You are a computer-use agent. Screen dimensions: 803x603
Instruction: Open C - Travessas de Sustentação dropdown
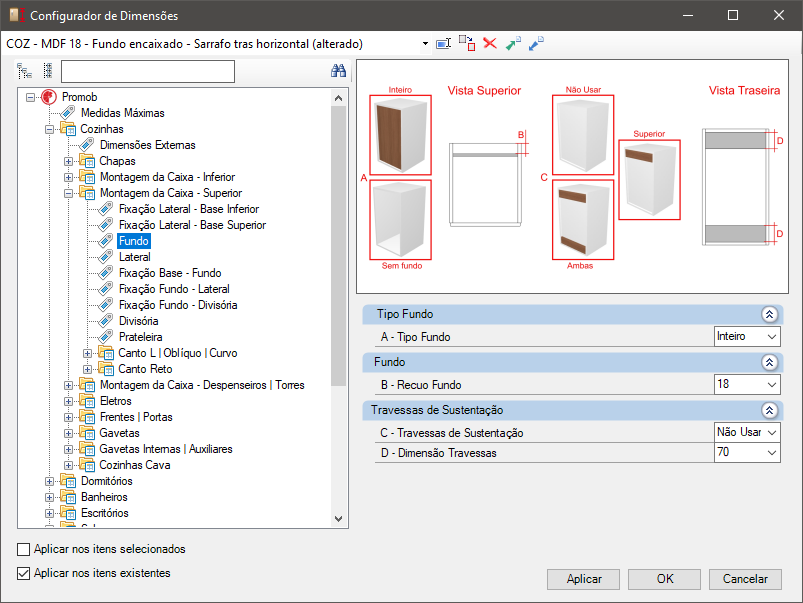pos(772,433)
